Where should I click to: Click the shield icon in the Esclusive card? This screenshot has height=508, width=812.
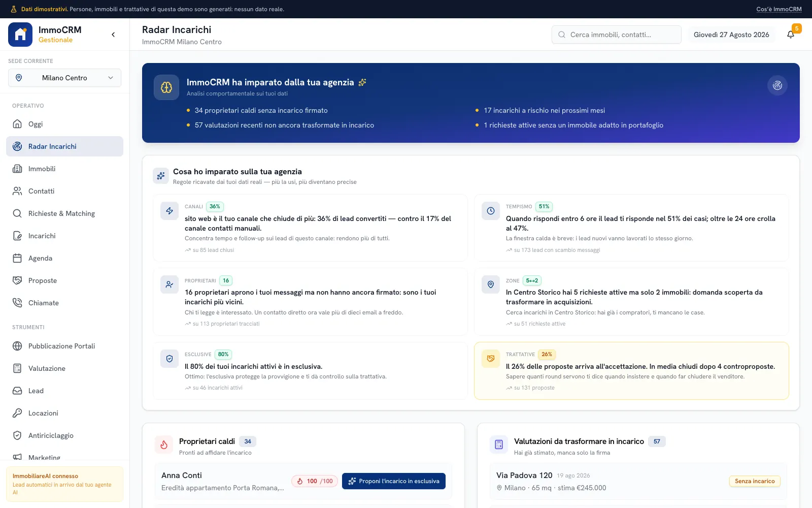point(170,359)
